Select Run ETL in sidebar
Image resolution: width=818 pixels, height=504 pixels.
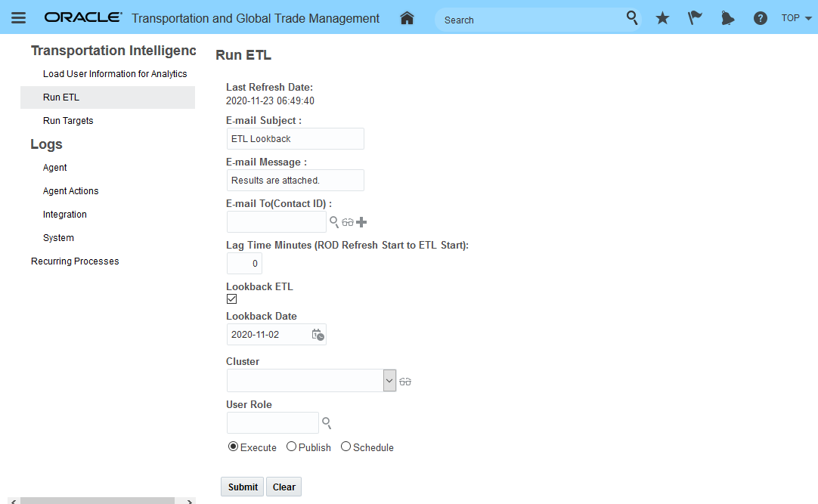click(107, 97)
